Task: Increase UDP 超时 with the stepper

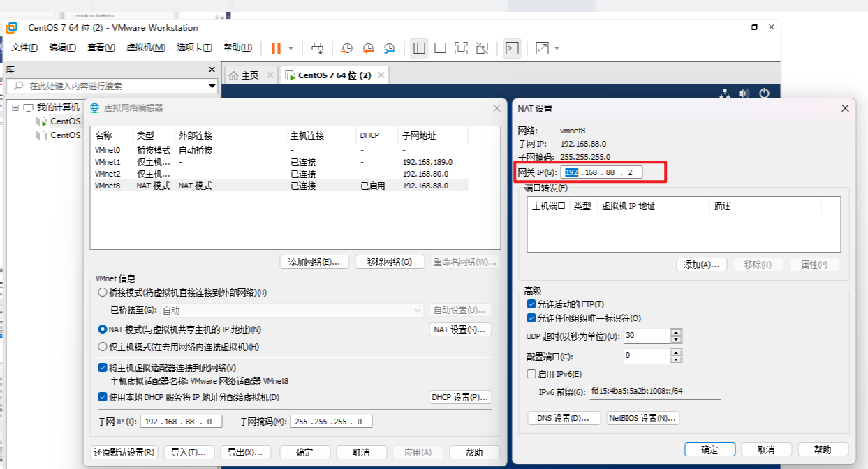Action: click(675, 332)
